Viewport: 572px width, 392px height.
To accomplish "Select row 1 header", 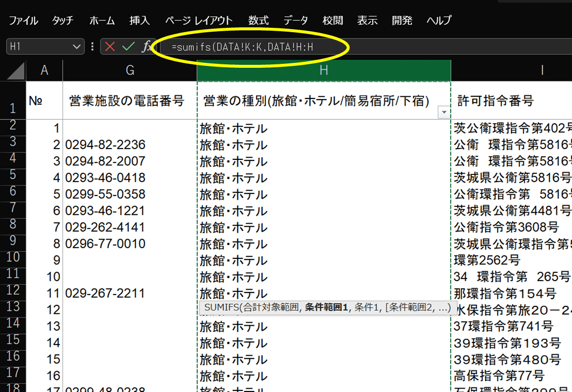I will coord(13,100).
